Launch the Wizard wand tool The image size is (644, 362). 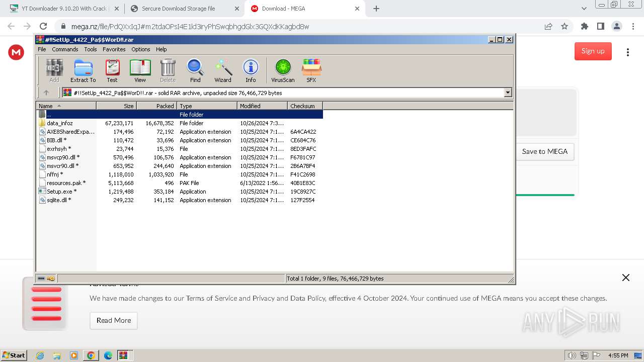click(223, 70)
